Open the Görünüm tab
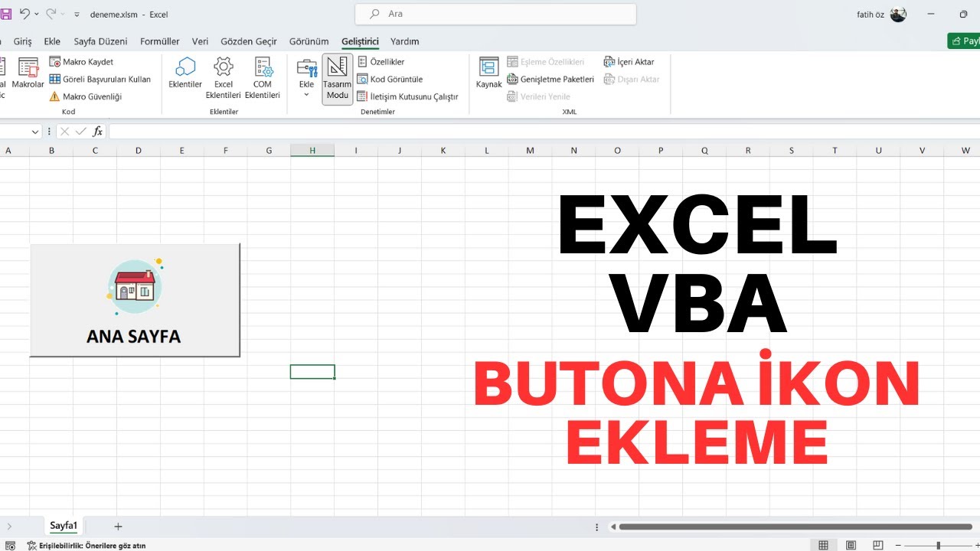980x551 pixels. [309, 41]
